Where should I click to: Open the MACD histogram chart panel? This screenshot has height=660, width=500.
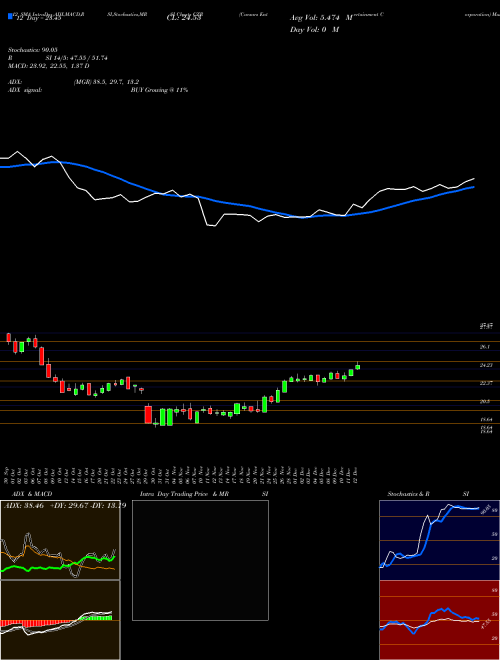pos(60,620)
